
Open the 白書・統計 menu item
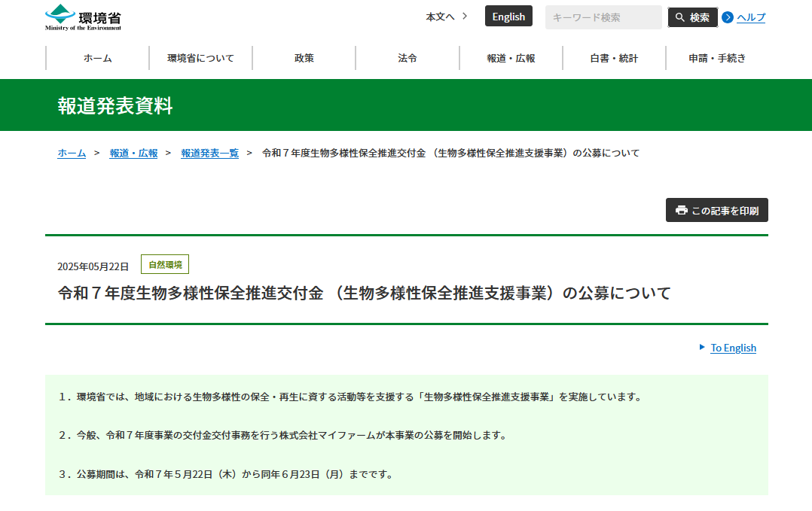coord(614,58)
